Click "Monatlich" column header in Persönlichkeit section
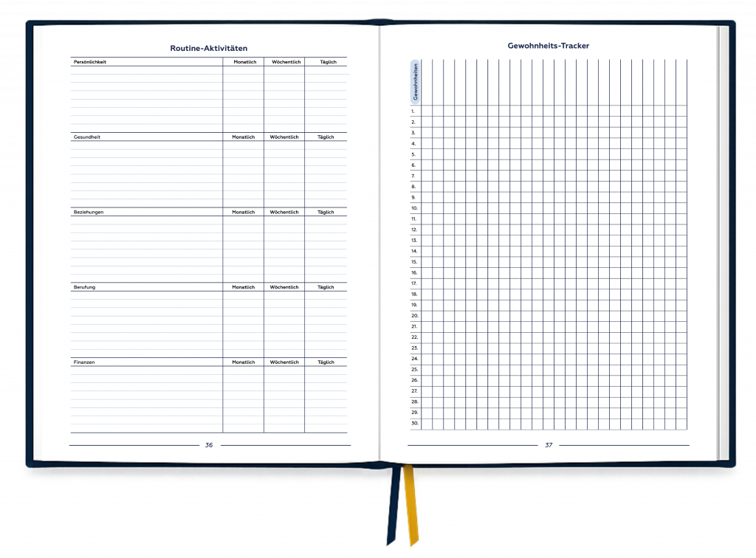The image size is (756, 558). tap(244, 62)
